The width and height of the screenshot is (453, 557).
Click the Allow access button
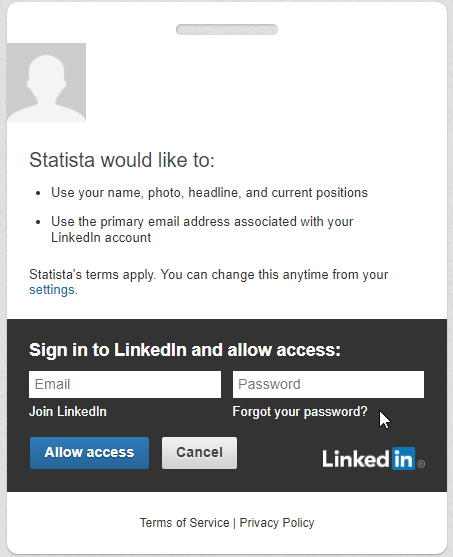[89, 453]
